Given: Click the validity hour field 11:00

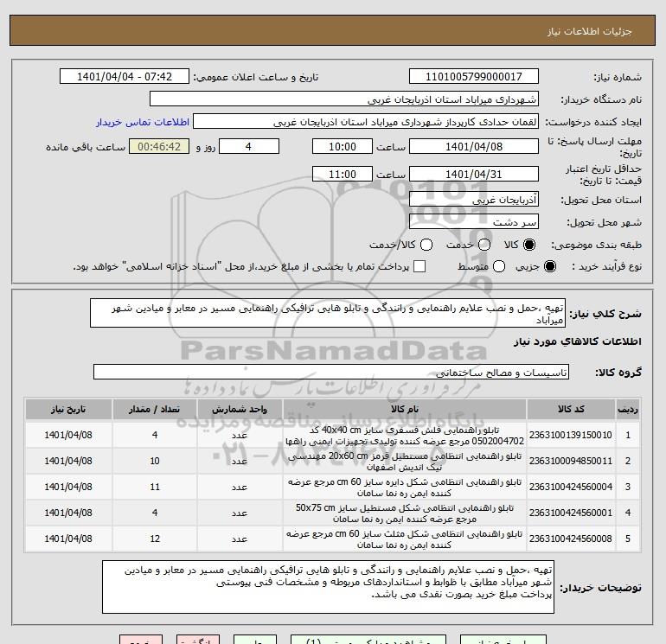Looking at the screenshot, I should (x=343, y=175).
